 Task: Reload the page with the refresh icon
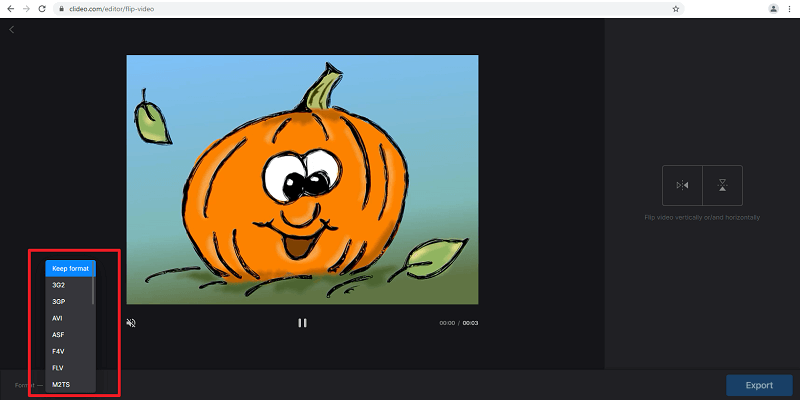(x=42, y=9)
